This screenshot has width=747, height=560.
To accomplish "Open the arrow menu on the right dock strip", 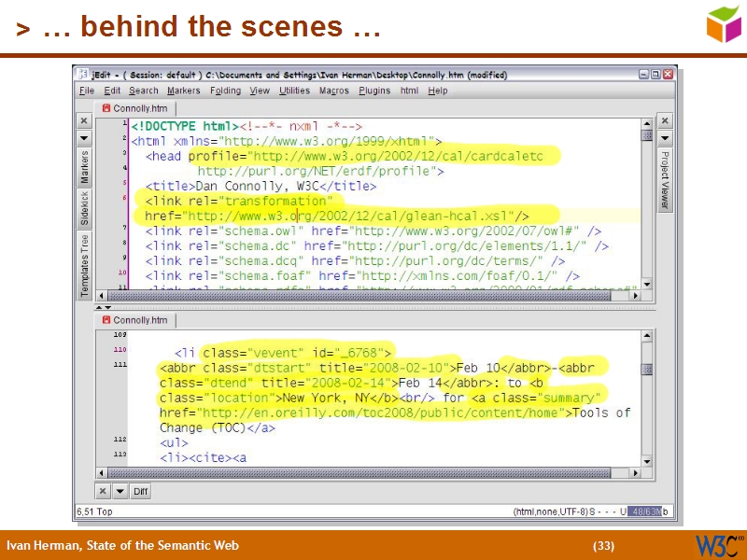I will click(x=664, y=137).
